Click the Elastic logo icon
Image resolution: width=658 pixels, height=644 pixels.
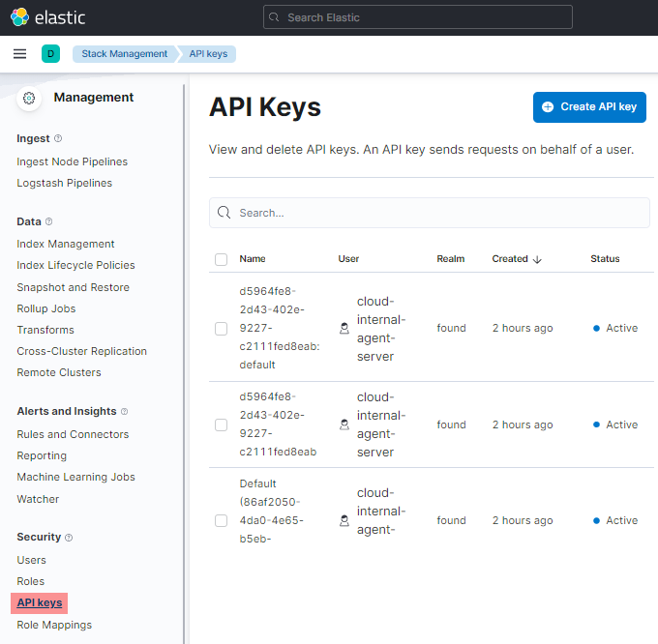pyautogui.click(x=19, y=17)
